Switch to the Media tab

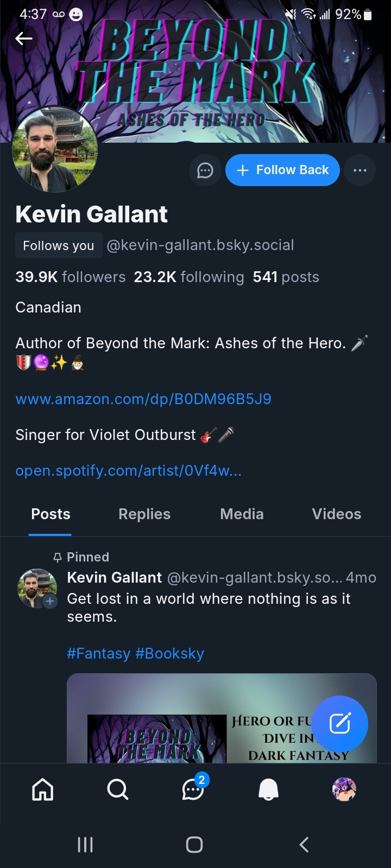[x=242, y=514]
